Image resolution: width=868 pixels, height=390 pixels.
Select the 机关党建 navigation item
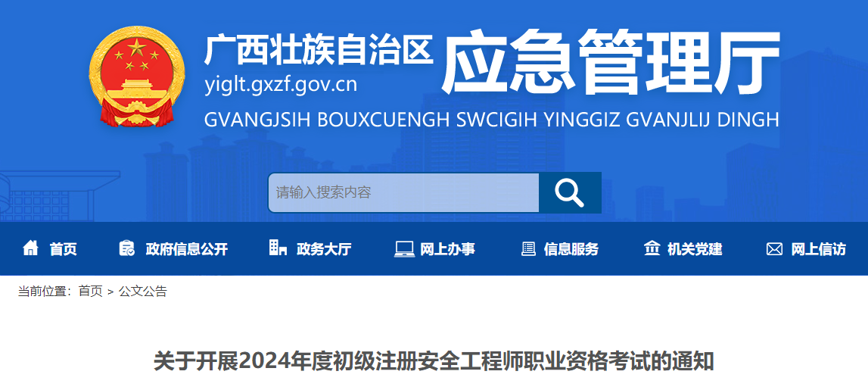click(695, 249)
